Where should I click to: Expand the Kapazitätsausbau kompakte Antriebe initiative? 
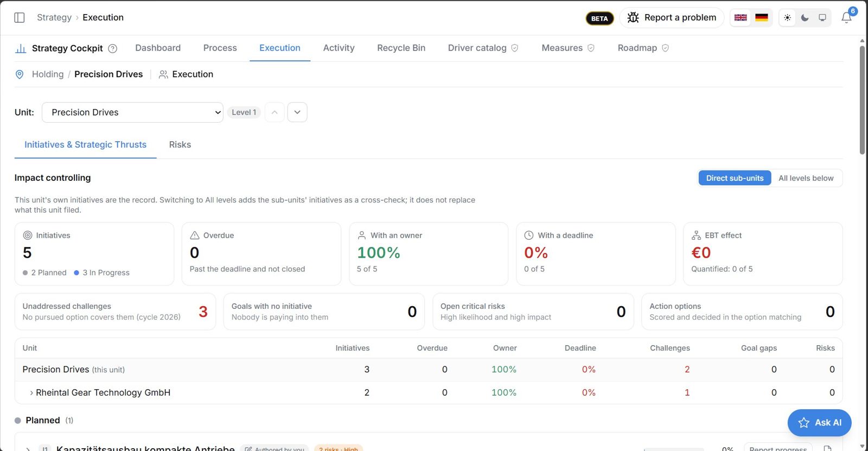[x=28, y=449]
